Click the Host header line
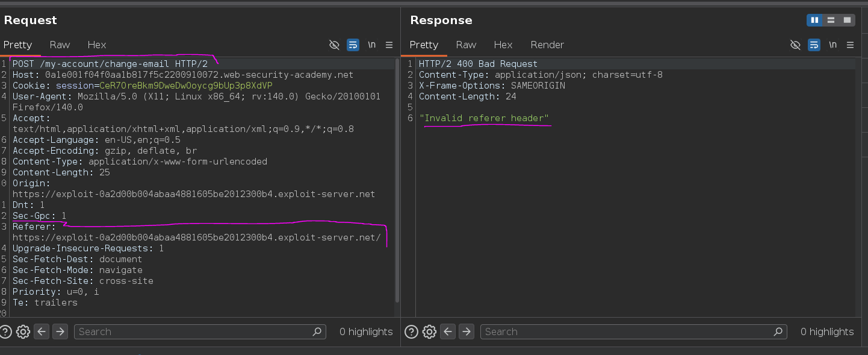The height and width of the screenshot is (355, 868). coord(183,75)
